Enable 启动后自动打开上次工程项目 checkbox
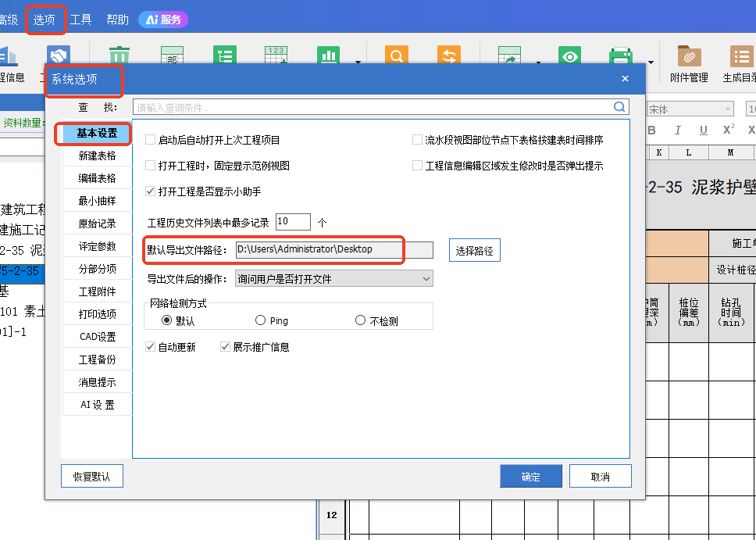 pos(150,140)
